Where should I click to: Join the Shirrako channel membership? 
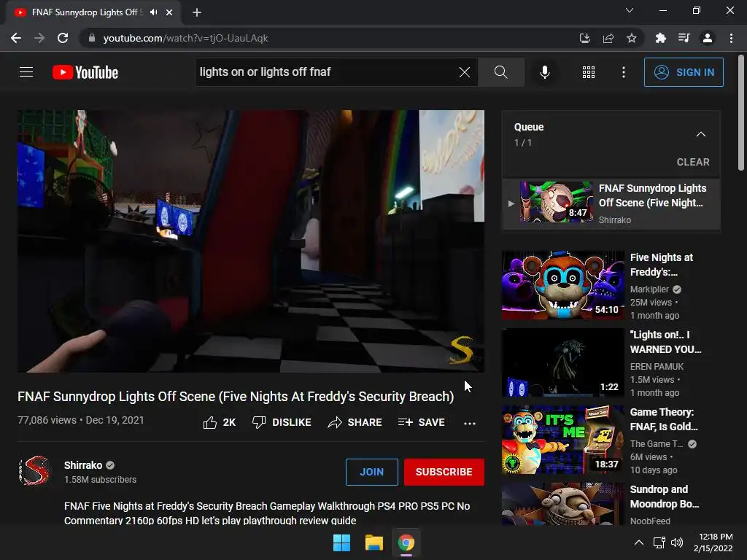(371, 472)
